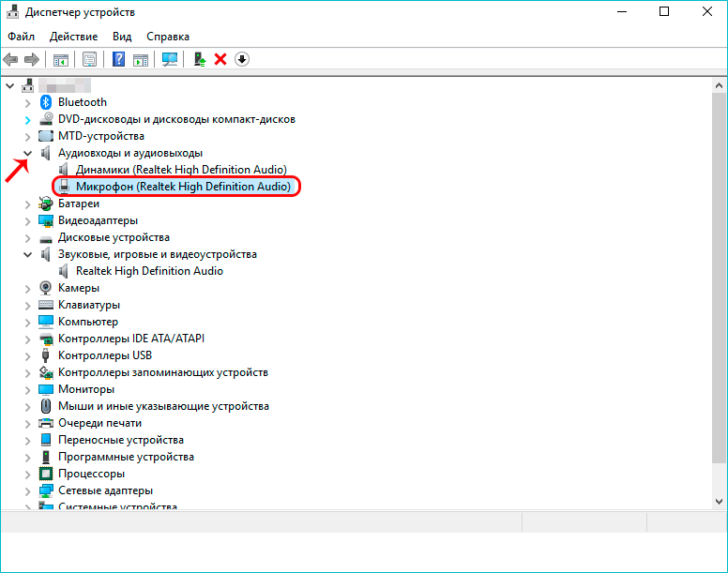Select Программные устройства item
Viewport: 728px width, 573px height.
tap(126, 457)
